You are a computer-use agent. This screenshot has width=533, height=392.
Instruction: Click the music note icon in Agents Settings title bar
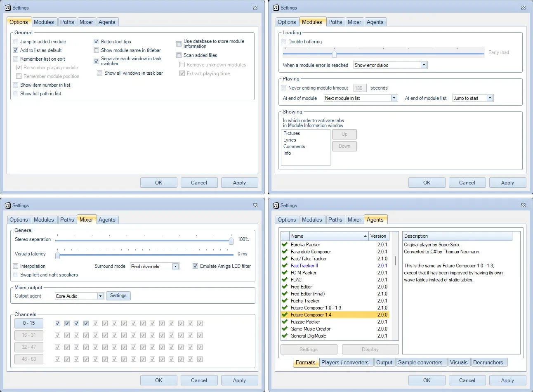pos(276,205)
